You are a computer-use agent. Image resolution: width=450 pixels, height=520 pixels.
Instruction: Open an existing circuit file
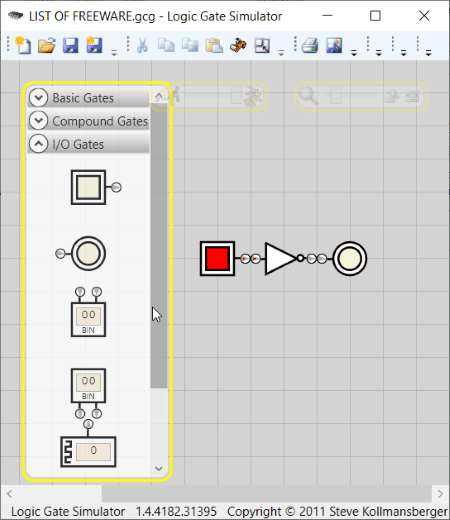click(47, 45)
